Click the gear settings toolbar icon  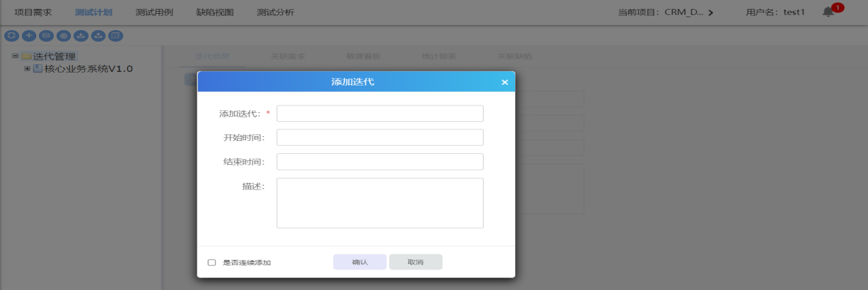64,35
